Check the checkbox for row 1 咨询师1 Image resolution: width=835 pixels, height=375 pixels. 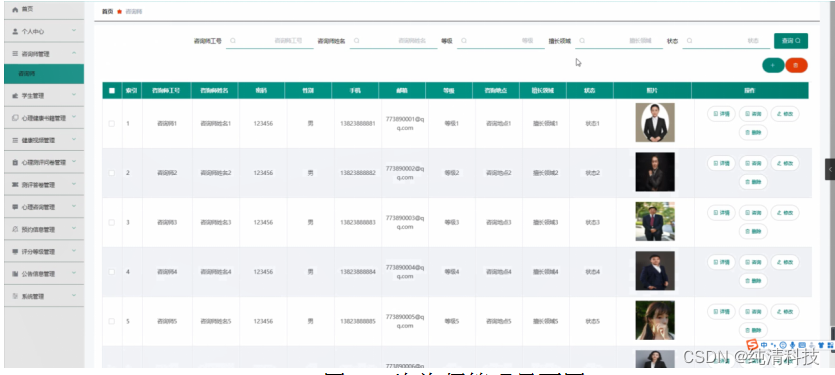(x=112, y=124)
